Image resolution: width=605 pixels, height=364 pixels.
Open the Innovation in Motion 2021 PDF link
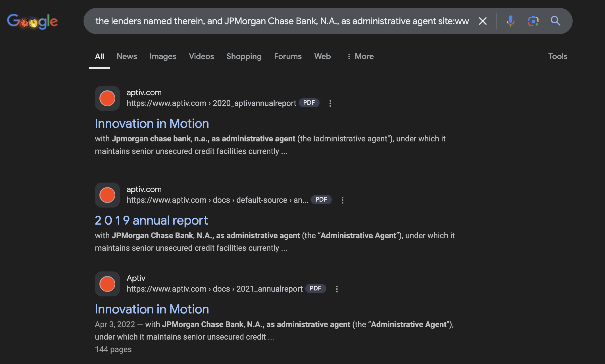[152, 309]
